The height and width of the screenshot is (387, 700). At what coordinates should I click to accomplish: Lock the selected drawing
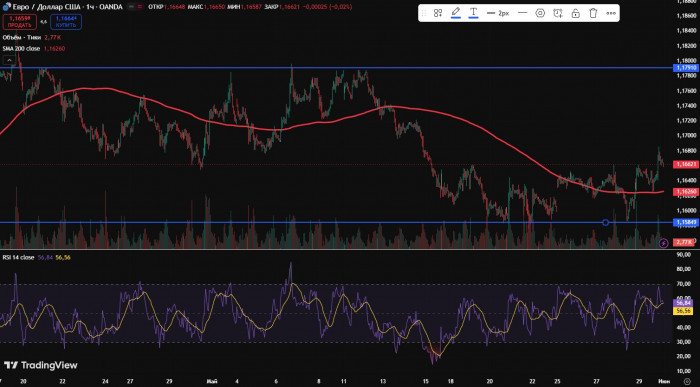click(575, 13)
